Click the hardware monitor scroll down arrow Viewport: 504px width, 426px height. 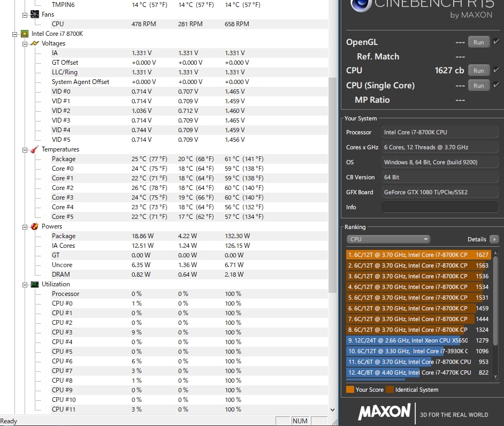tap(332, 410)
